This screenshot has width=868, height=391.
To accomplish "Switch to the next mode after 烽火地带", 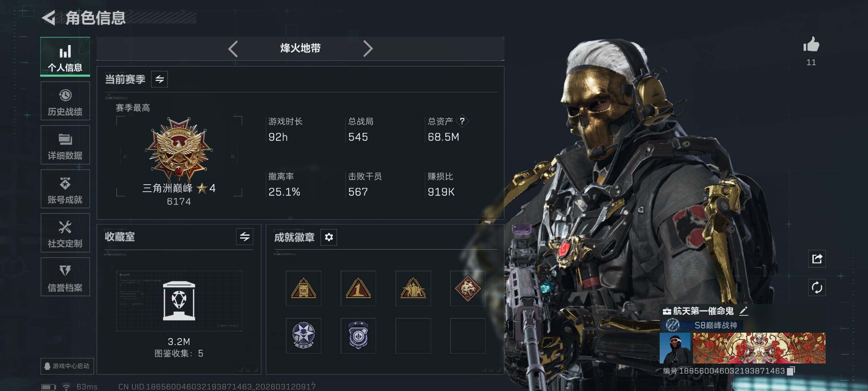I will 368,49.
